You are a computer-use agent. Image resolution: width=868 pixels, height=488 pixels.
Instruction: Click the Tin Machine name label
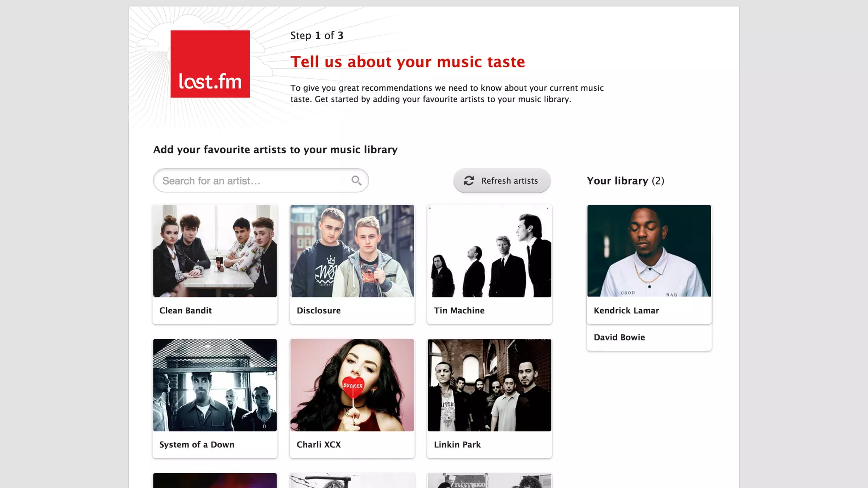459,311
